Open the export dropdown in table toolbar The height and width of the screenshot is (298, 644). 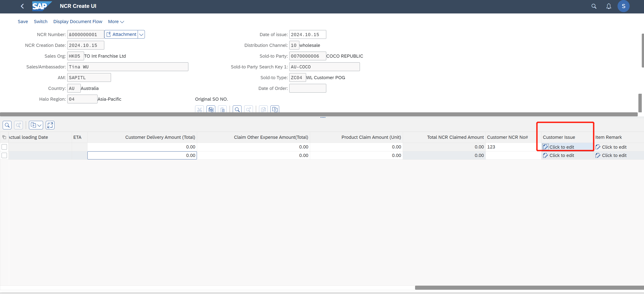(x=36, y=125)
